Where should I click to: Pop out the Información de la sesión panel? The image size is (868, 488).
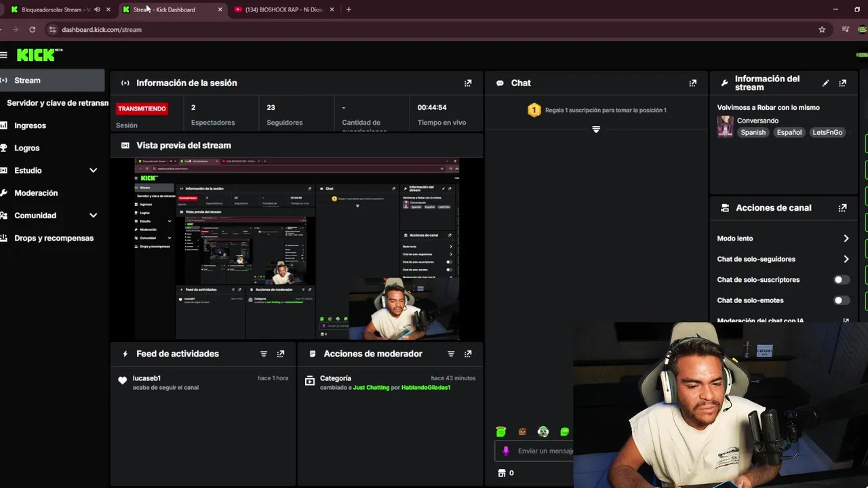(468, 83)
